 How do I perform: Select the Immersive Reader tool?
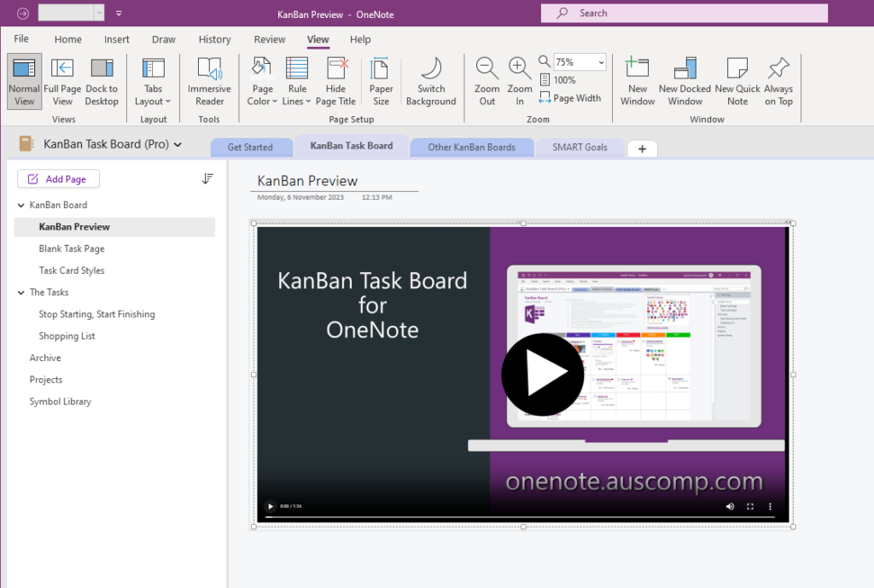coord(209,81)
